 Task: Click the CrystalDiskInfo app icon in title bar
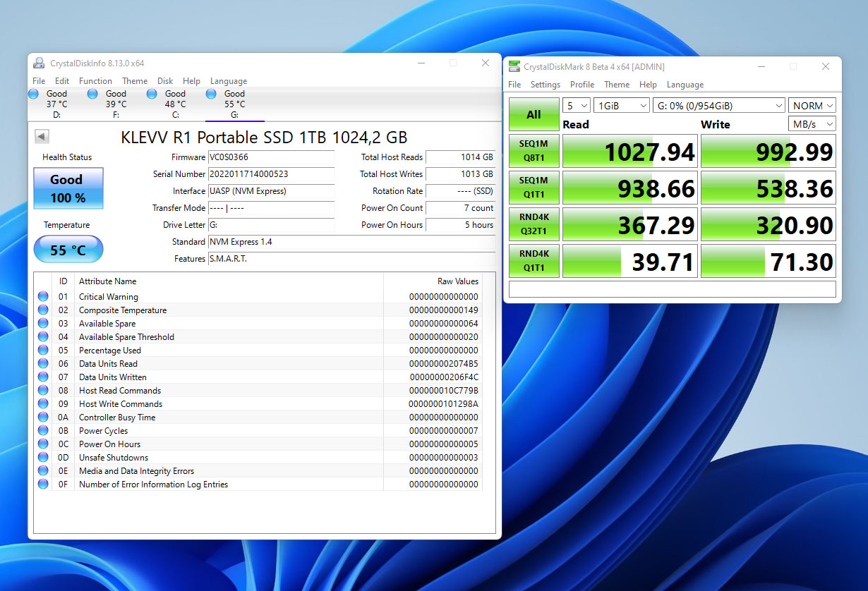(40, 63)
